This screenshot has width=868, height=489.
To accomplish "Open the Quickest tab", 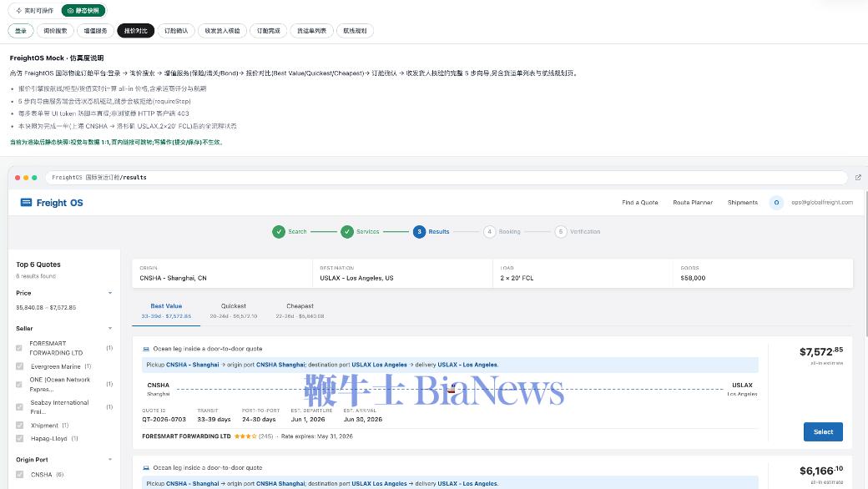I will (x=233, y=311).
